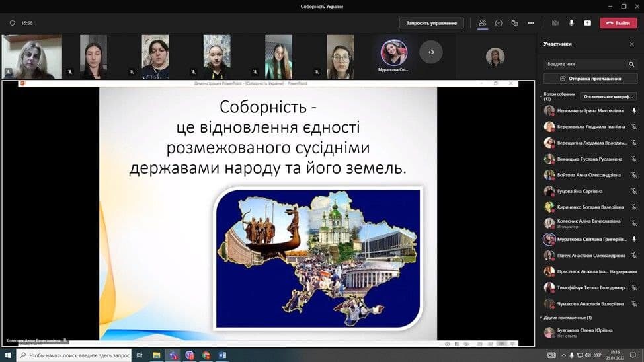Open the reactions icon in meeting toolbar
Viewport: 644px width, 362px height.
514,23
